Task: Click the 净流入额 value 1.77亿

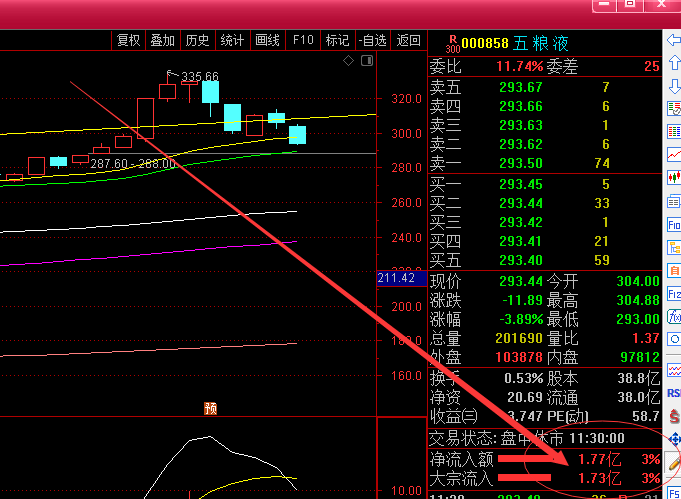Action: point(599,459)
